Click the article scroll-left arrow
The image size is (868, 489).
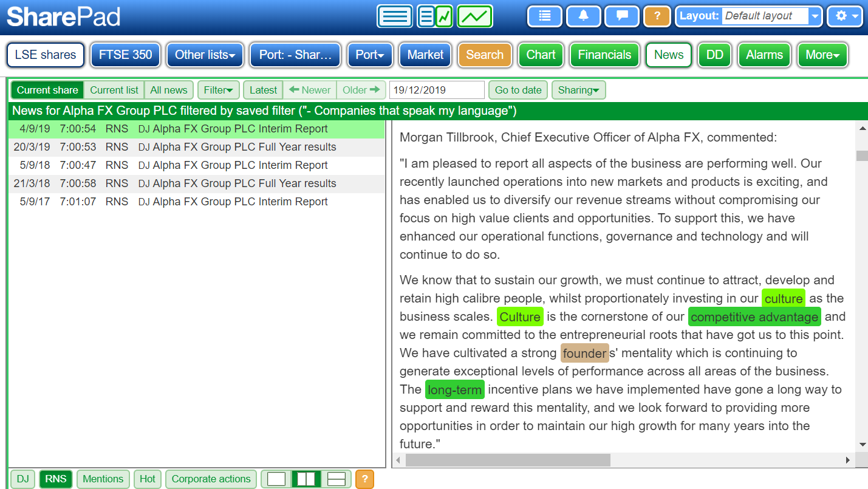tap(398, 460)
